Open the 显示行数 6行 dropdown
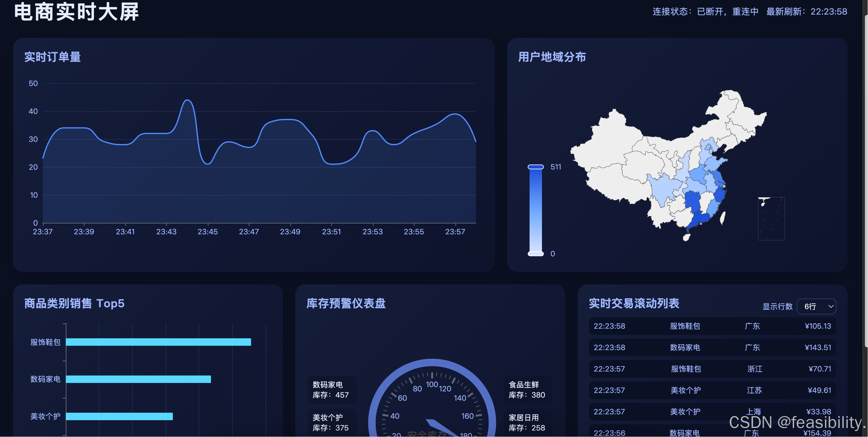The image size is (868, 437). point(816,307)
